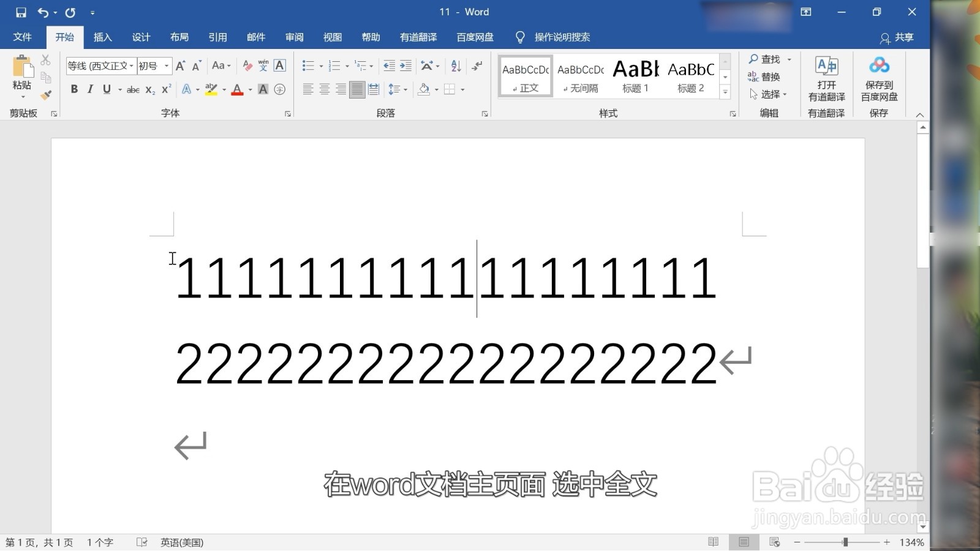Increase the paragraph indent

pyautogui.click(x=405, y=66)
